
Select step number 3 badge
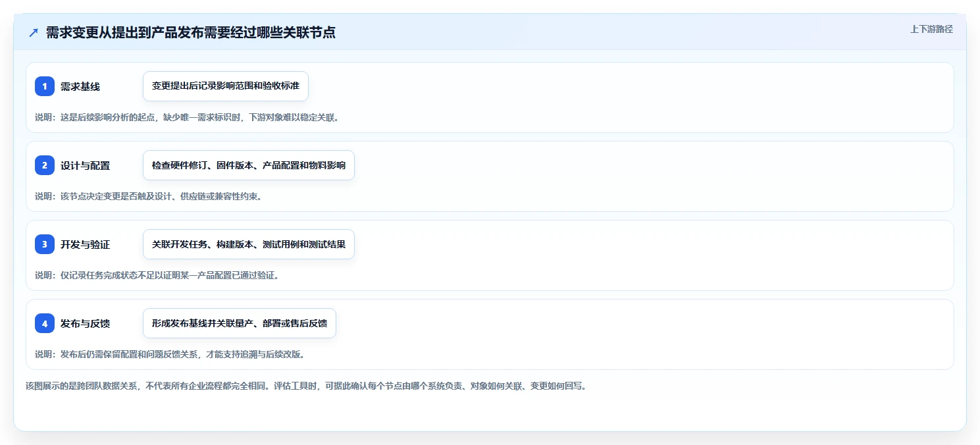(x=45, y=244)
